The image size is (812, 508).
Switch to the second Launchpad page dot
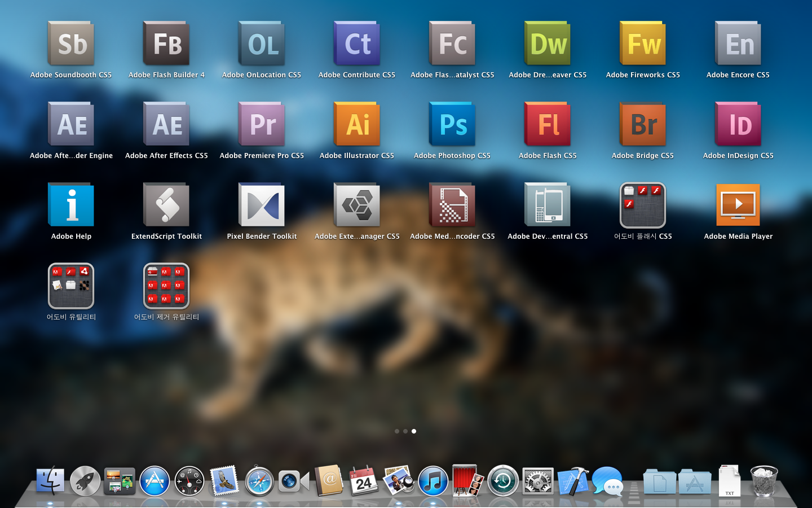405,431
